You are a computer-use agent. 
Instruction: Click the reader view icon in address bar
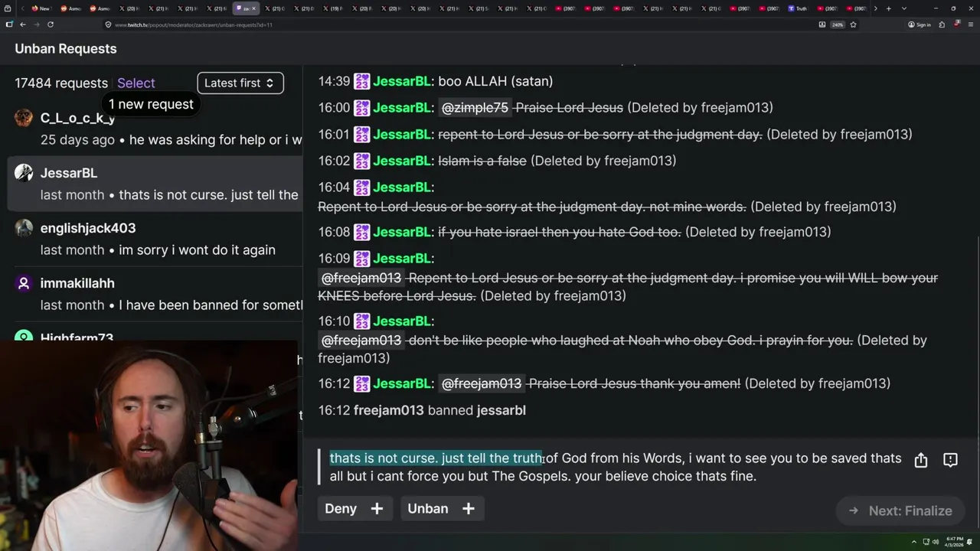click(822, 24)
